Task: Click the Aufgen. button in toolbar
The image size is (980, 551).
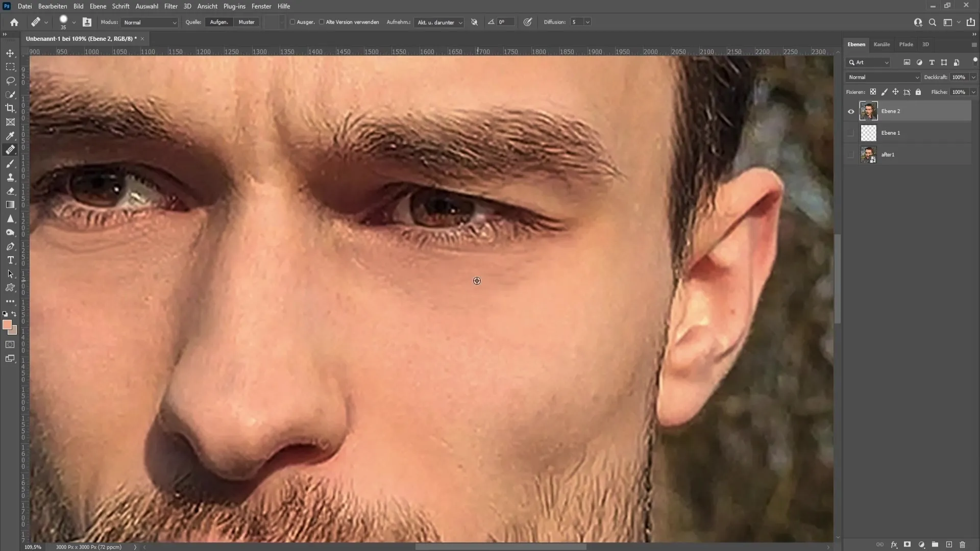Action: 219,22
